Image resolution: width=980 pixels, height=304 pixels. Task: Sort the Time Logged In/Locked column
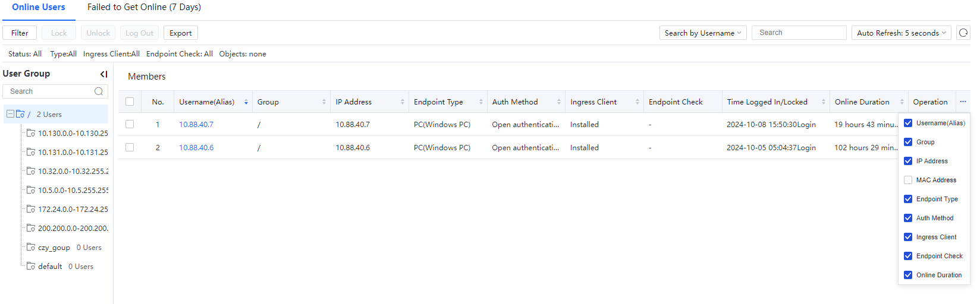[x=824, y=102]
